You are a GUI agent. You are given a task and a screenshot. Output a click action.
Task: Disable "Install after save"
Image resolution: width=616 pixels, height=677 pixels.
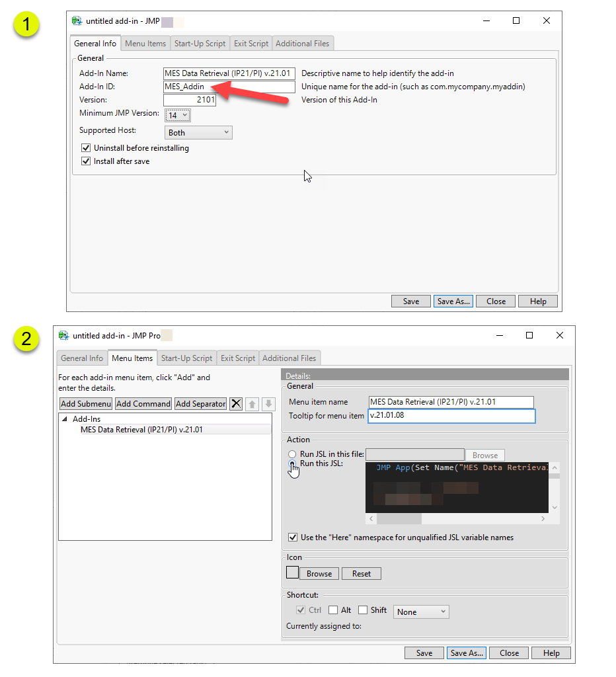(x=86, y=161)
